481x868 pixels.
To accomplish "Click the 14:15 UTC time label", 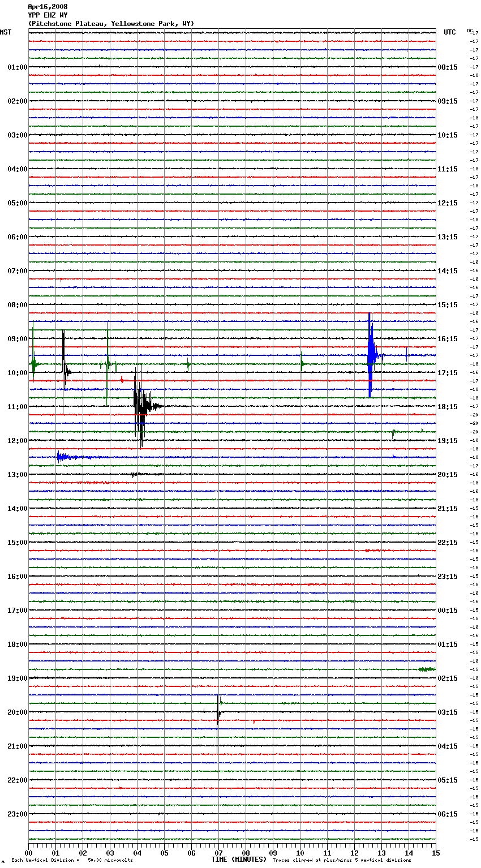I will (x=448, y=271).
